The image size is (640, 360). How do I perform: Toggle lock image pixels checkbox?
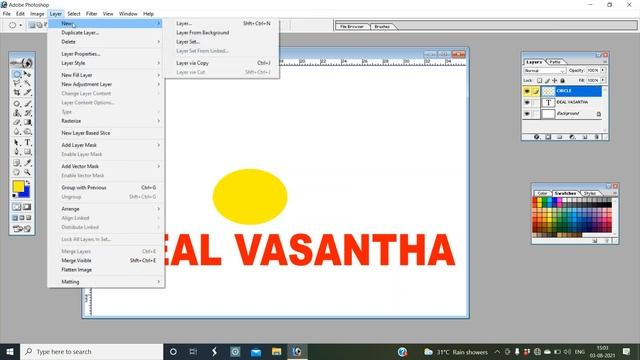pos(547,80)
